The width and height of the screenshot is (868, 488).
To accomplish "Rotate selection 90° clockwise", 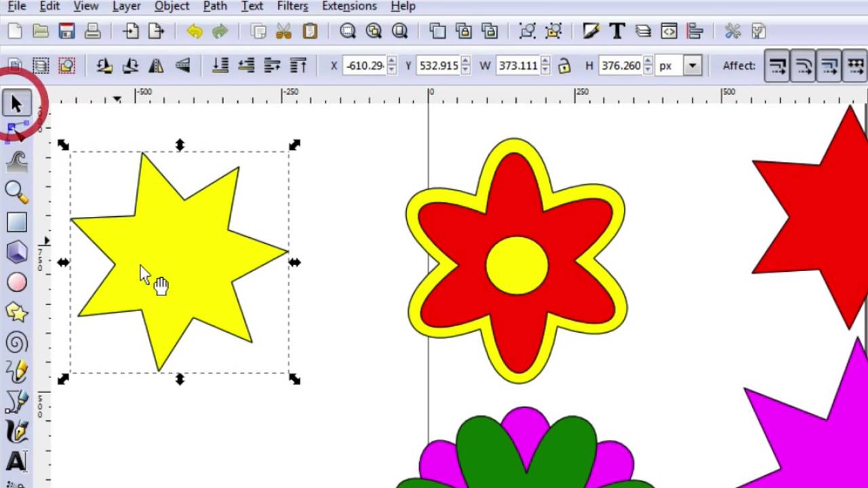I will click(x=130, y=66).
